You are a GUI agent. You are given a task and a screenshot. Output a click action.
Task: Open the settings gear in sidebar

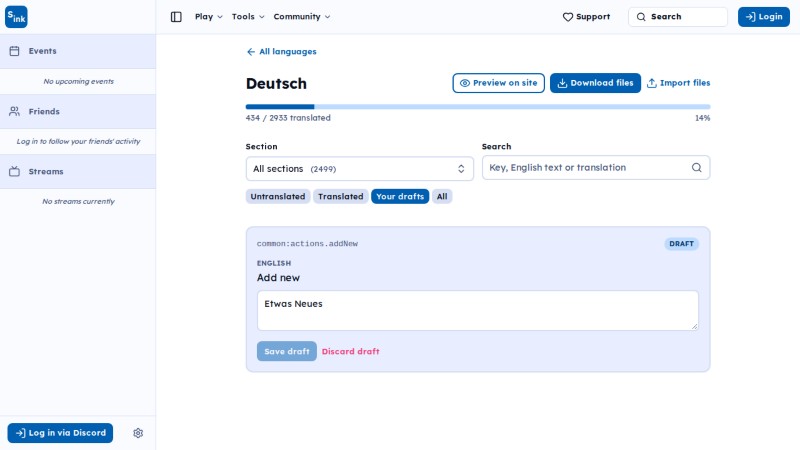point(138,433)
